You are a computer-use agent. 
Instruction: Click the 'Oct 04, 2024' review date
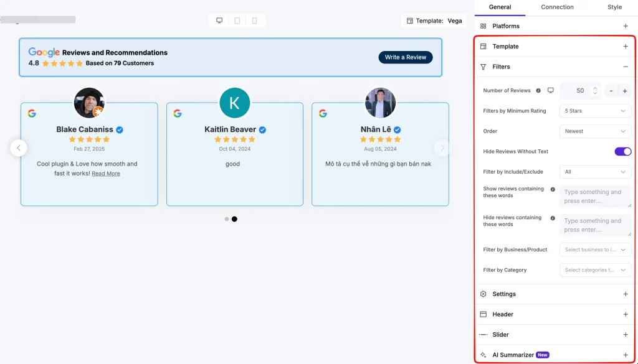[x=235, y=149]
